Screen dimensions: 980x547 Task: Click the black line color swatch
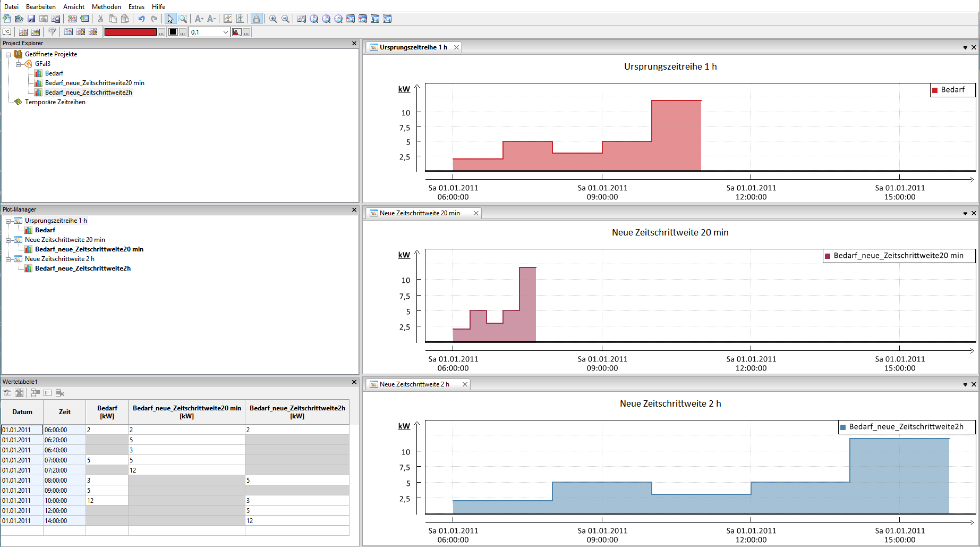tap(173, 32)
